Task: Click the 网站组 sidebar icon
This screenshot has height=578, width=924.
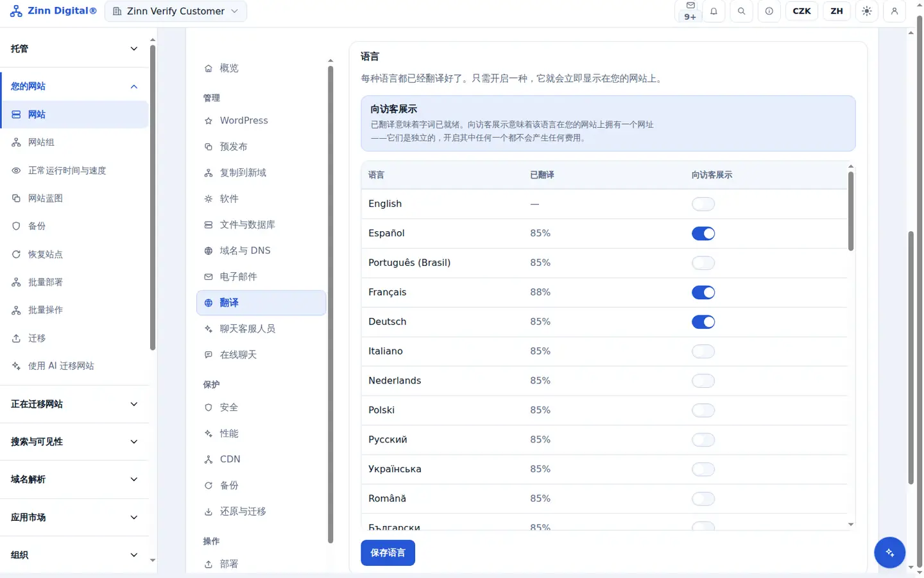Action: (x=16, y=143)
